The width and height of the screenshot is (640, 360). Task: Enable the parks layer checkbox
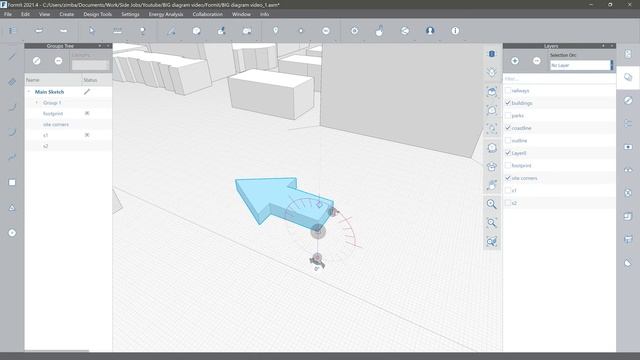pos(508,116)
